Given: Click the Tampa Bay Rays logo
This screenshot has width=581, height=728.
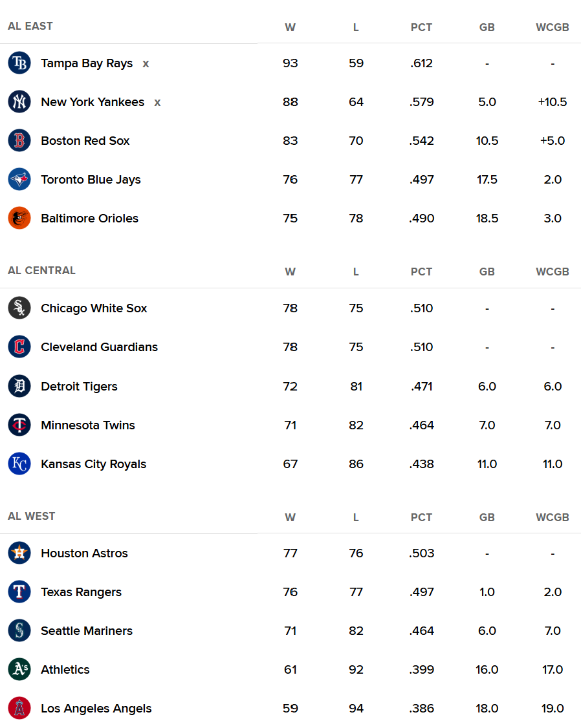Looking at the screenshot, I should click(19, 63).
